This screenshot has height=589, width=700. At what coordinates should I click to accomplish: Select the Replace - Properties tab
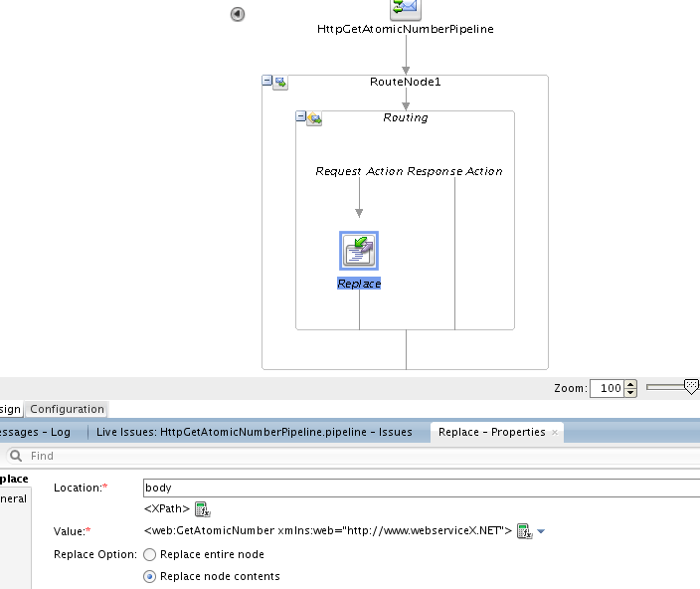492,432
